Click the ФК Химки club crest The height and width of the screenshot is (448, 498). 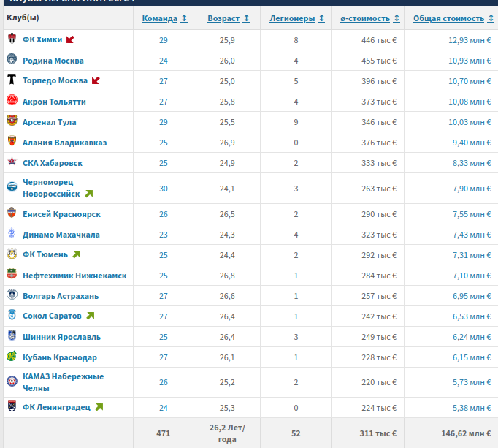point(12,39)
